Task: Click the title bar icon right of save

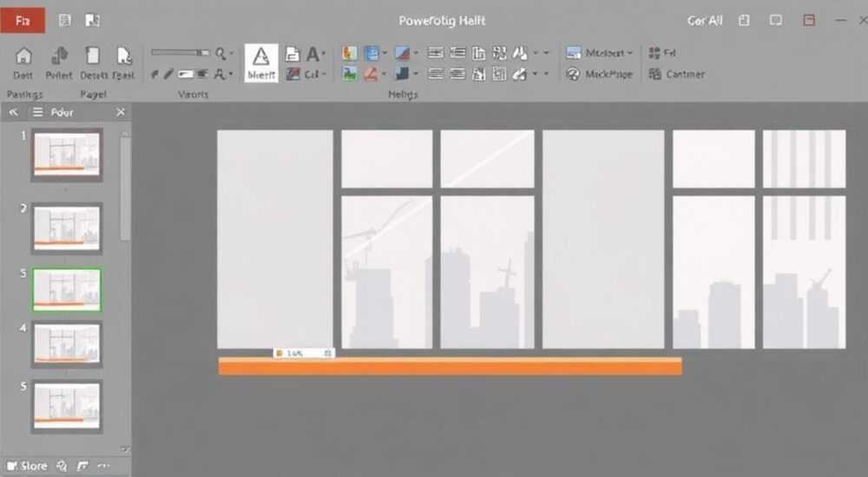Action: [x=93, y=21]
